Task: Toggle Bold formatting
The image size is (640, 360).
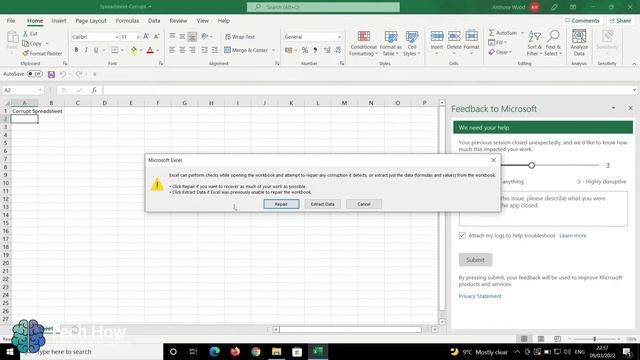Action: pos(76,50)
